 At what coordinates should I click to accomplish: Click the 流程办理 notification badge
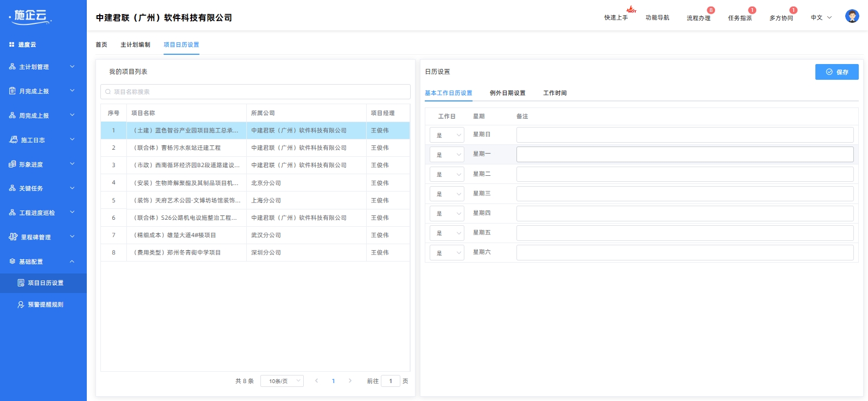pyautogui.click(x=711, y=10)
